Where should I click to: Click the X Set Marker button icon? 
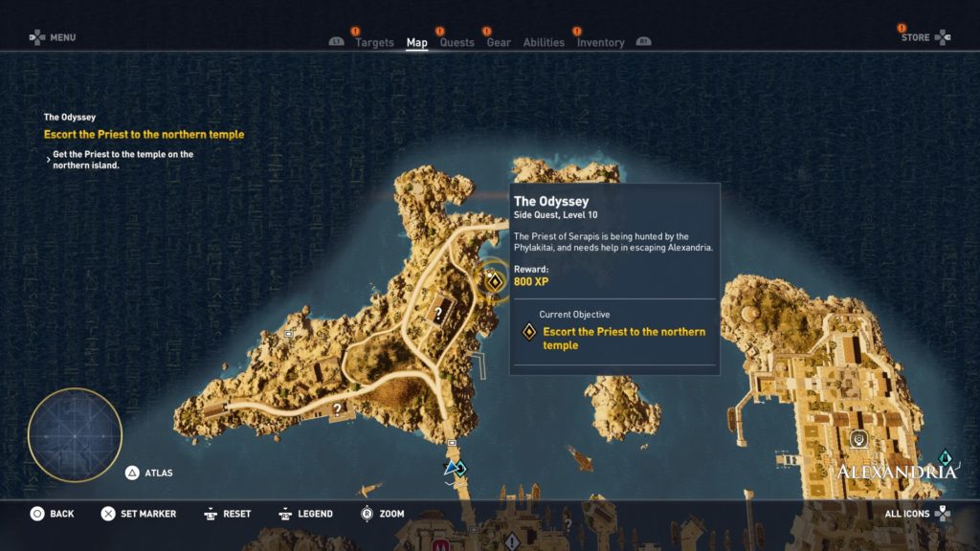point(107,514)
